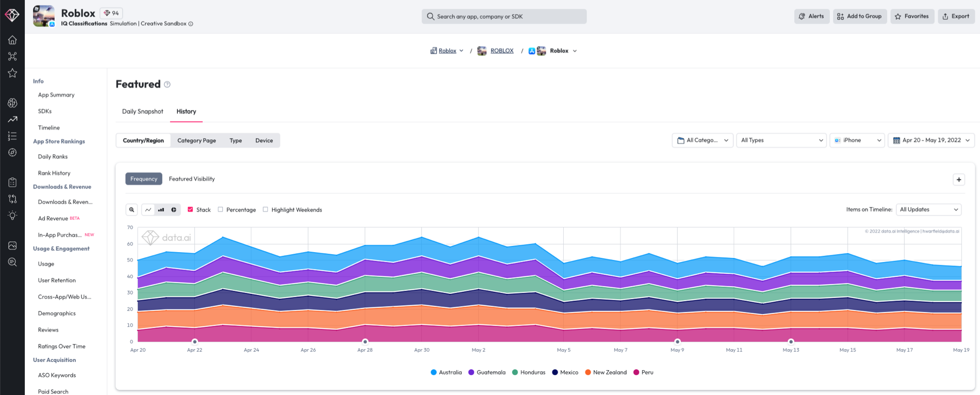
Task: Open the All Categories dropdown
Action: click(703, 140)
